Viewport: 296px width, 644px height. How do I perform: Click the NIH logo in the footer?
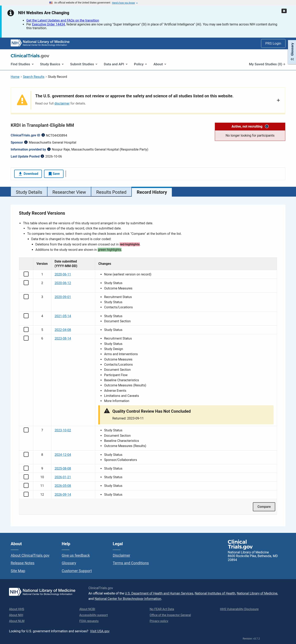tap(42, 591)
